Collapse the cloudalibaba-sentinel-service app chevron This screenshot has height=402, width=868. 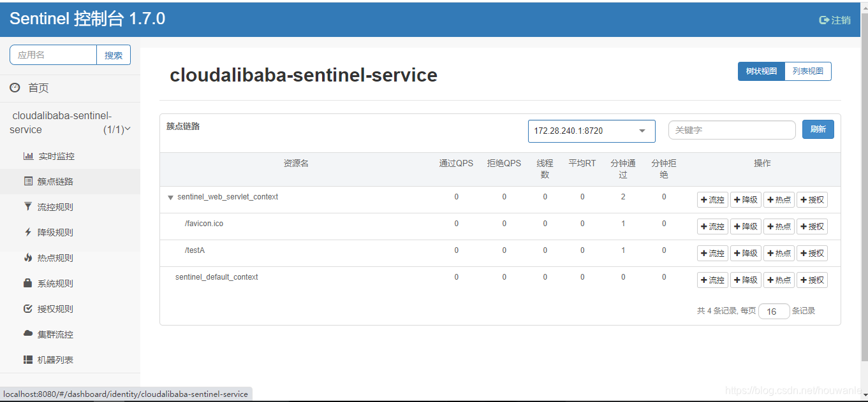[128, 129]
